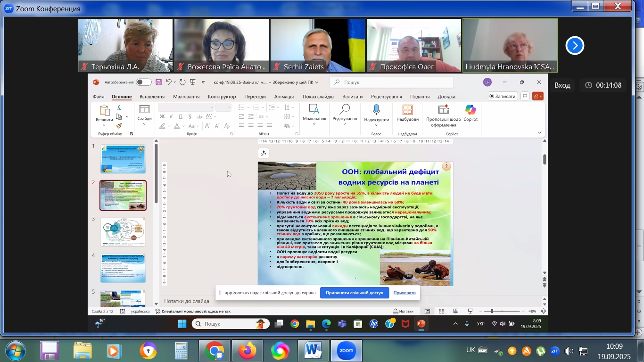The width and height of the screenshot is (644, 362).
Task: Click the Cut scissors icon
Action: 119,108
